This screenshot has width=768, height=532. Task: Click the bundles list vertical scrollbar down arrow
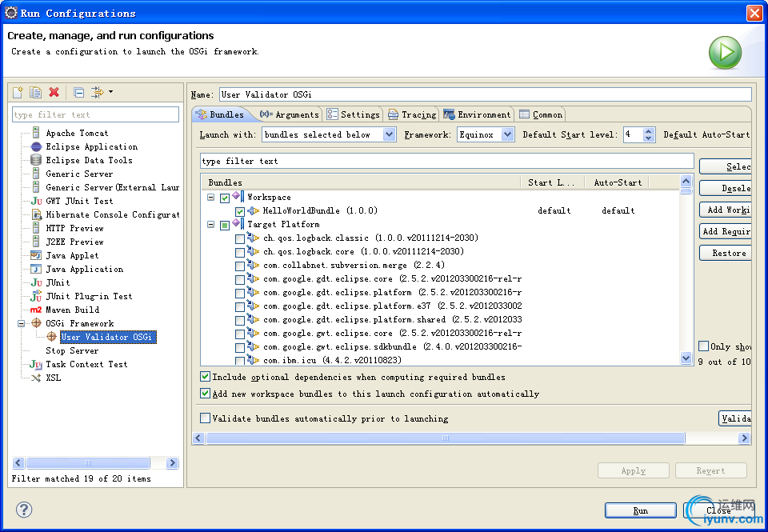click(686, 358)
